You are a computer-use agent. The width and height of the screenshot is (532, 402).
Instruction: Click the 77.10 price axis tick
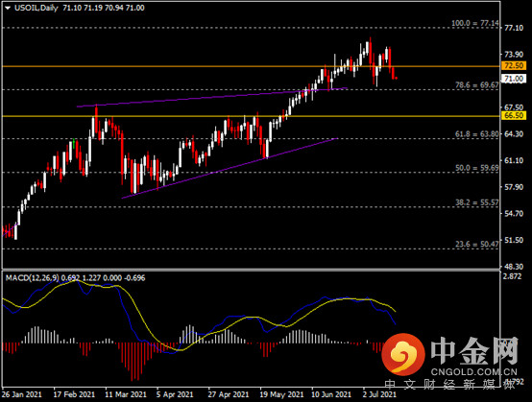(x=514, y=28)
